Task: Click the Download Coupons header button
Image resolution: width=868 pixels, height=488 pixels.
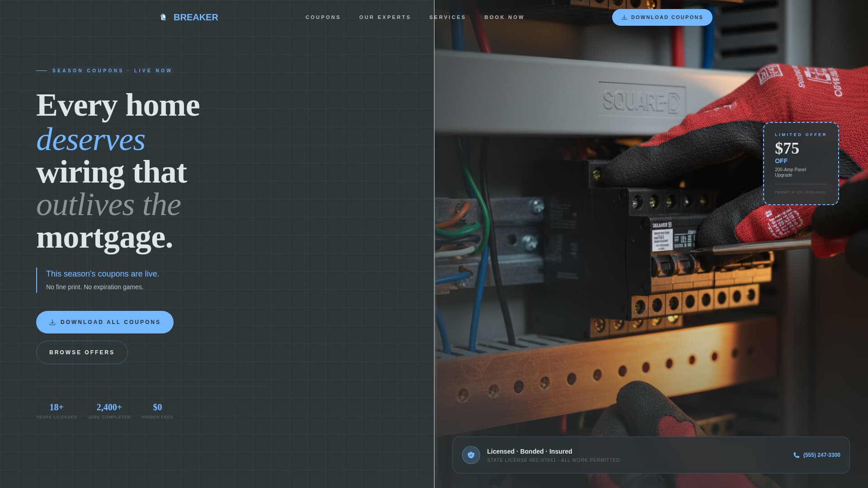Action: pos(662,17)
